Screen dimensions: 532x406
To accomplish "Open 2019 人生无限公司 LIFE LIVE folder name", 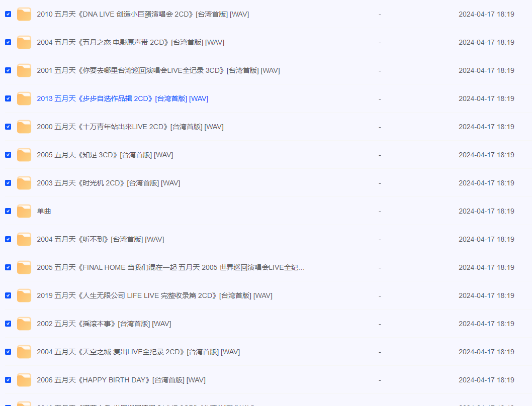I will pos(154,295).
